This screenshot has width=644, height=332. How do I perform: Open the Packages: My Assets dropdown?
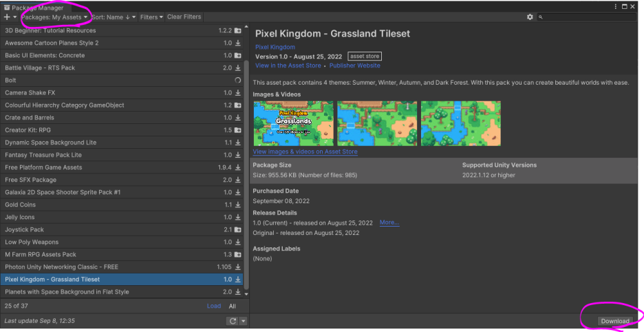(54, 17)
